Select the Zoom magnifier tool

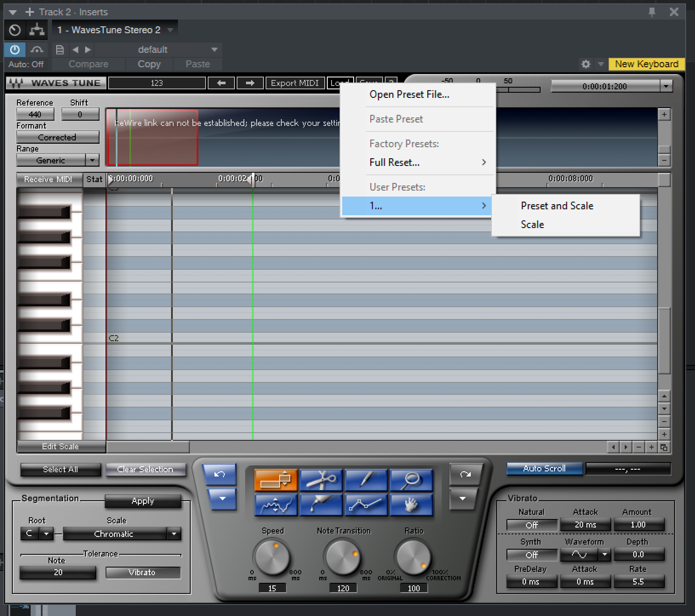pyautogui.click(x=411, y=480)
